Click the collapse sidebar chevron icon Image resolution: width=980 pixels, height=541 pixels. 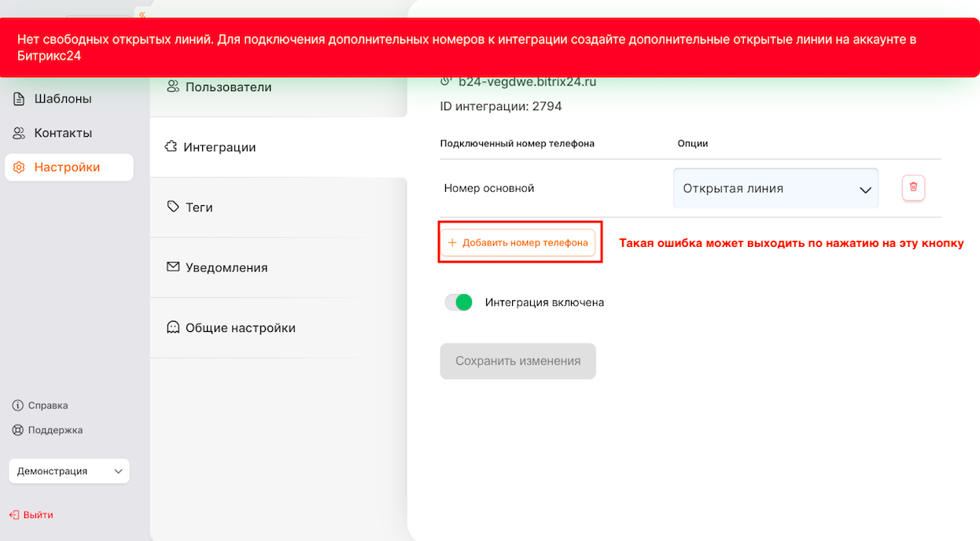[142, 13]
